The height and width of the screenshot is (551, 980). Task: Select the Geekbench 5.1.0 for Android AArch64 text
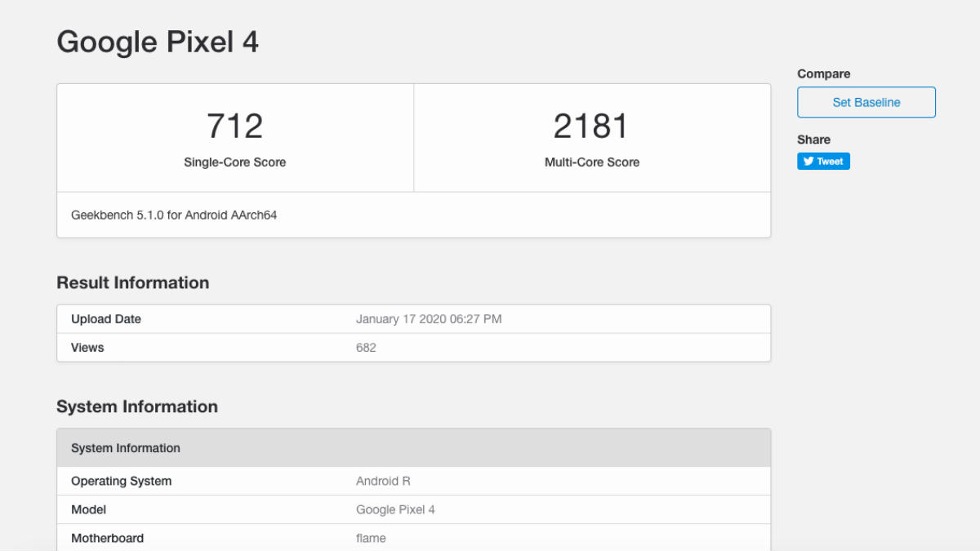174,216
